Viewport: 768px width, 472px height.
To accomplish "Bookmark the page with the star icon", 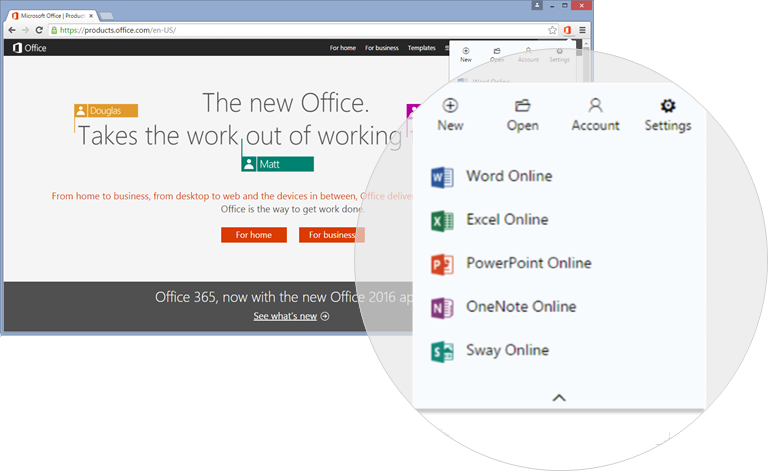I will pos(552,30).
